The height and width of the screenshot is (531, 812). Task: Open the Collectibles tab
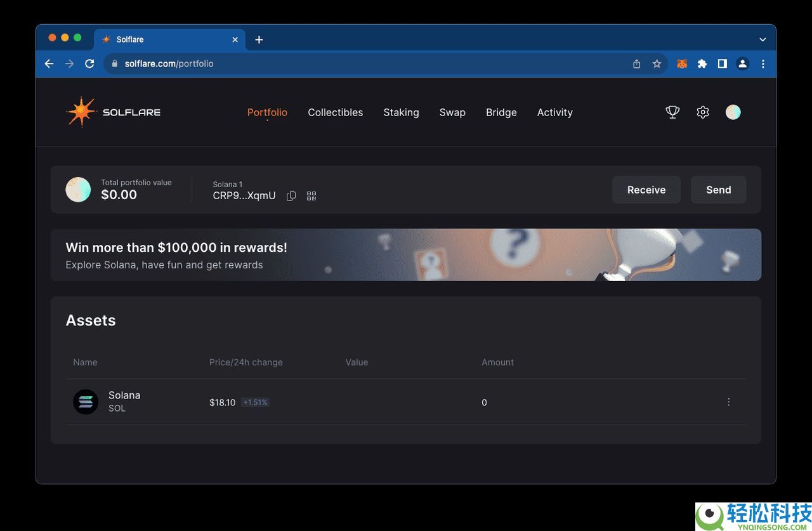point(336,112)
